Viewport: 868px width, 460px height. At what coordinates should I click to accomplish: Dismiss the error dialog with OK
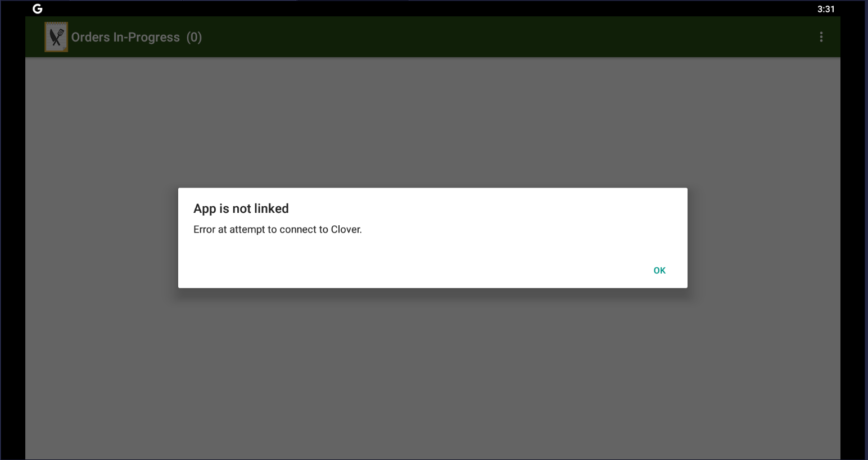(659, 271)
